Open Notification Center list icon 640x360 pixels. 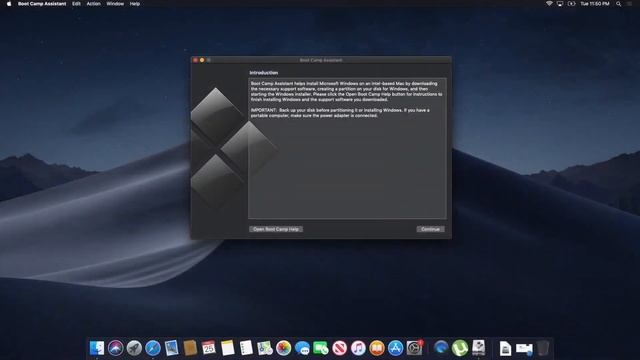click(x=630, y=4)
